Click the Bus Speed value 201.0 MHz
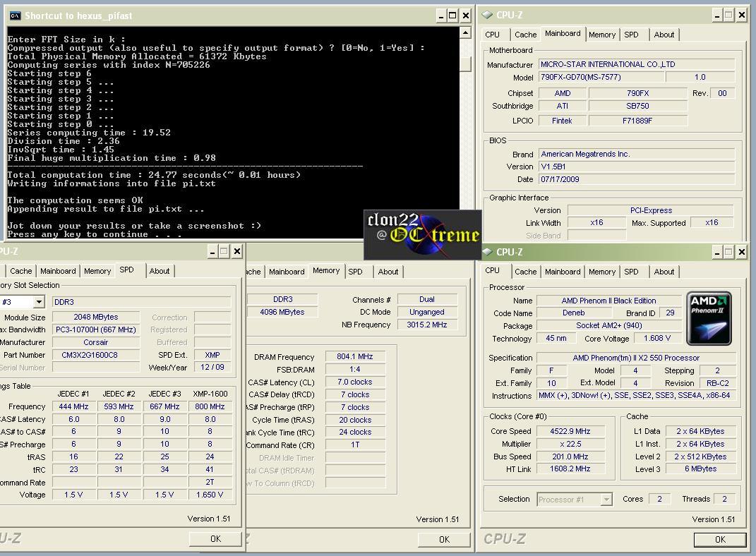 coord(570,457)
